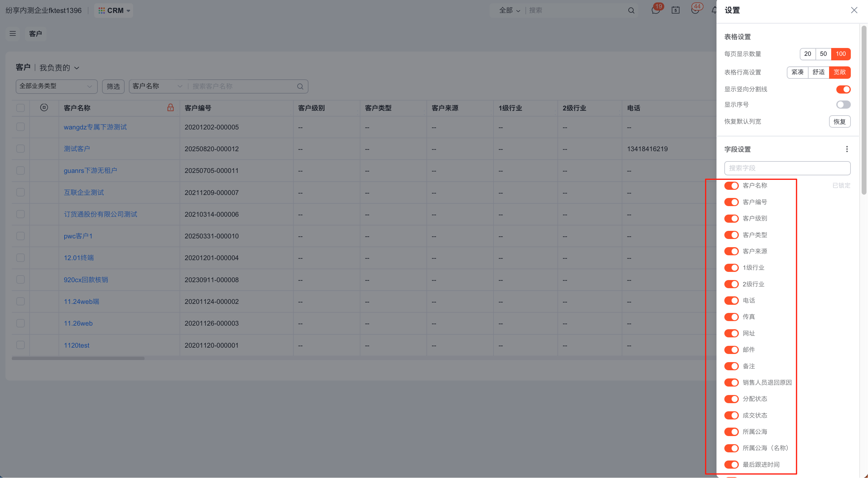Screen dimensions: 868x478
Task: Open the calendar icon in the top bar
Action: point(675,11)
